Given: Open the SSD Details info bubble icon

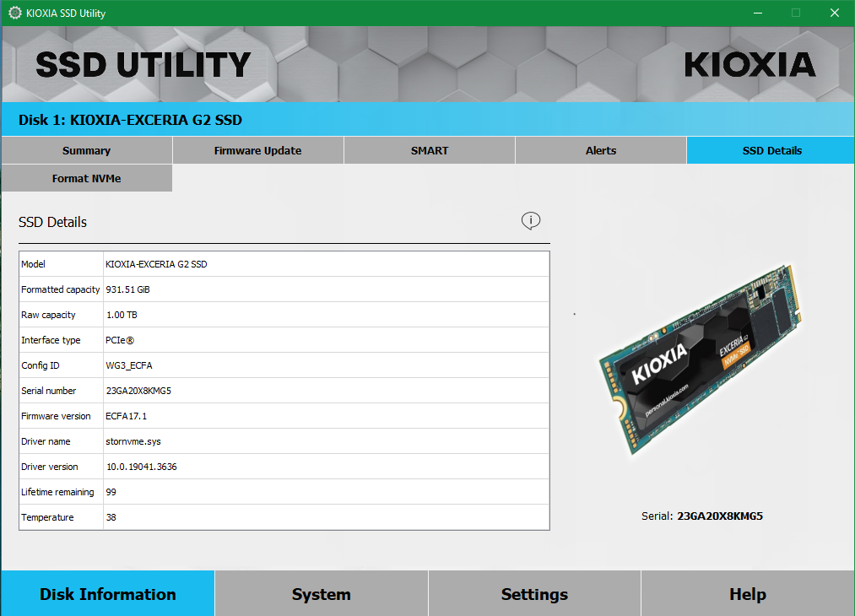Looking at the screenshot, I should pyautogui.click(x=531, y=221).
